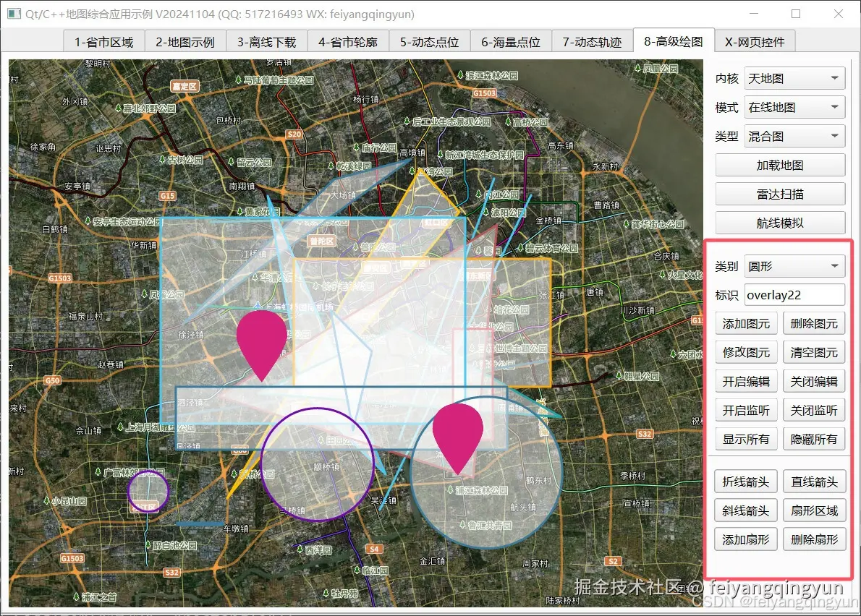Click 关闭编辑 to disable editing
The height and width of the screenshot is (616, 861).
point(814,381)
